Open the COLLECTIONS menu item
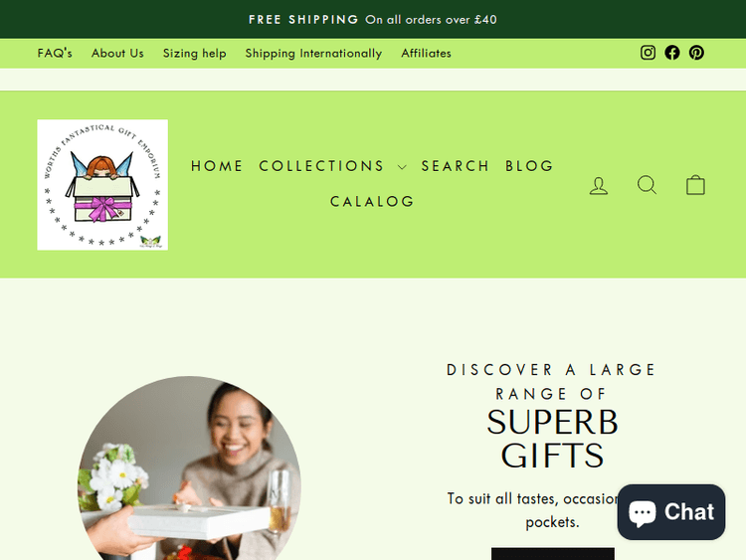The image size is (746, 560). coord(321,166)
